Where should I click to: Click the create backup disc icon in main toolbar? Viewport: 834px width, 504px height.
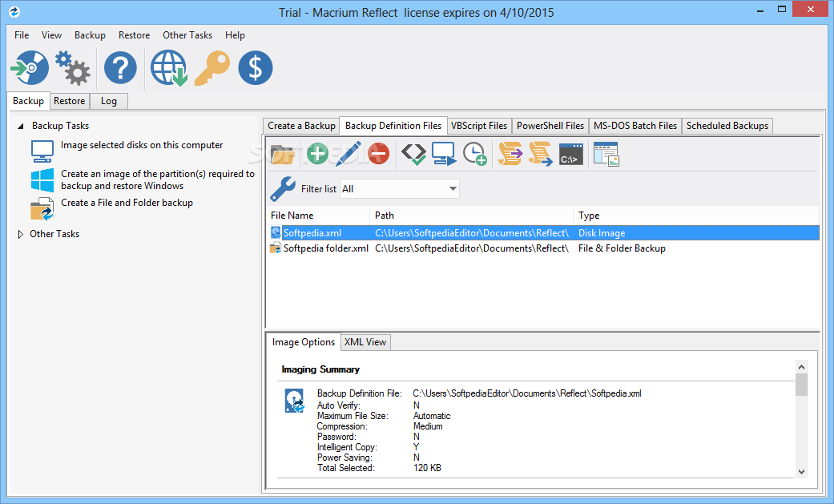(x=30, y=67)
